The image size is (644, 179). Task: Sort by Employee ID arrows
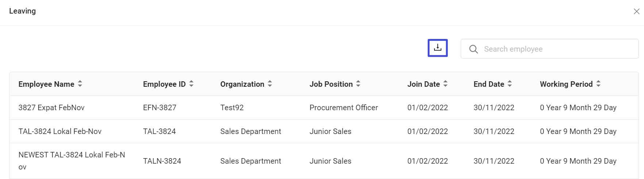tap(191, 84)
